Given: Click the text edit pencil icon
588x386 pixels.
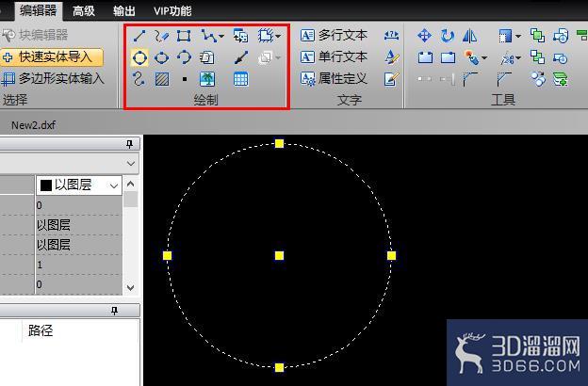Looking at the screenshot, I should (x=391, y=79).
